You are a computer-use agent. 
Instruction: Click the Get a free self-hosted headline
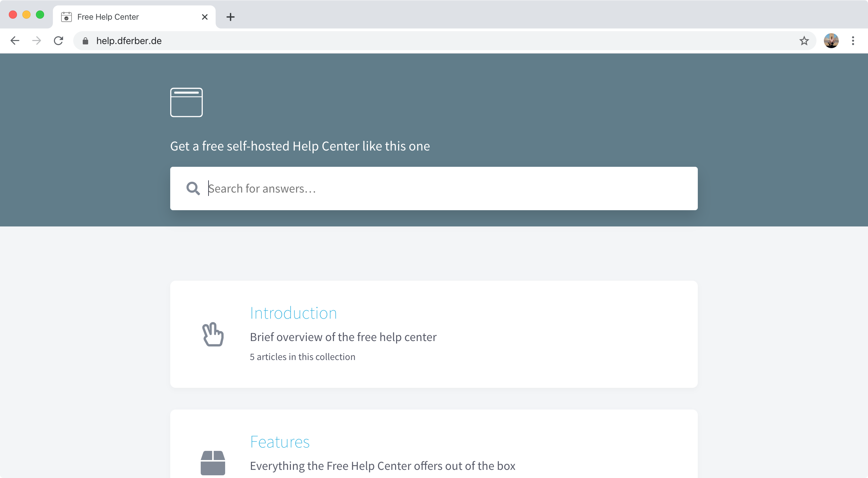tap(300, 146)
